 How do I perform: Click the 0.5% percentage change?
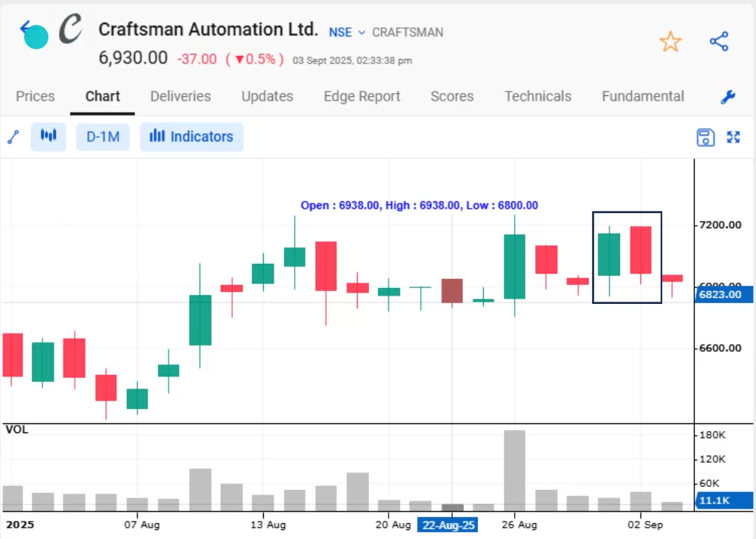pos(254,59)
